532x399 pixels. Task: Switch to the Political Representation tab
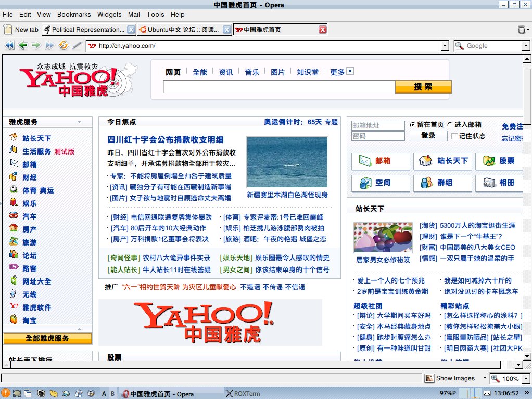tap(89, 30)
